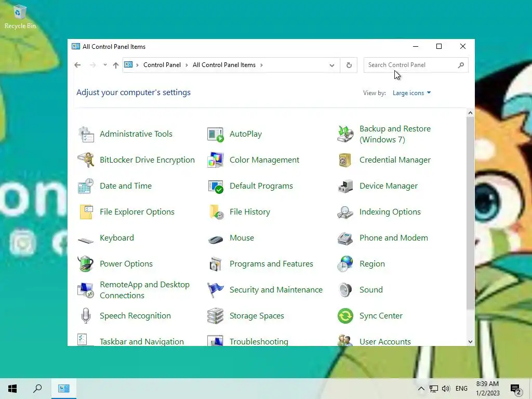532x399 pixels.
Task: Open the View by Large icons dropdown
Action: click(411, 93)
